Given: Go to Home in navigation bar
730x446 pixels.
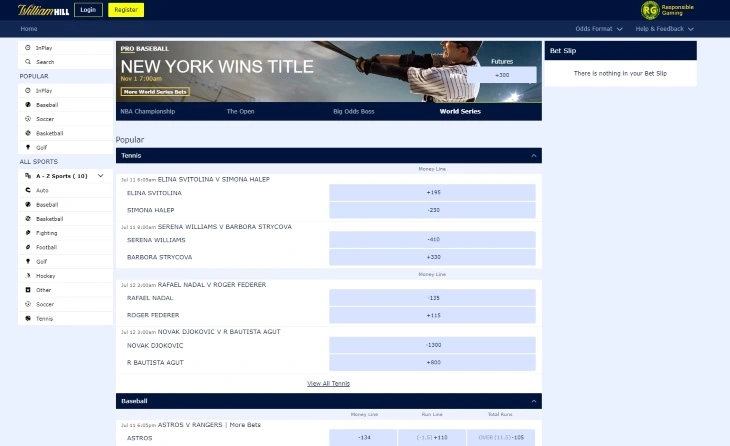Looking at the screenshot, I should (29, 29).
